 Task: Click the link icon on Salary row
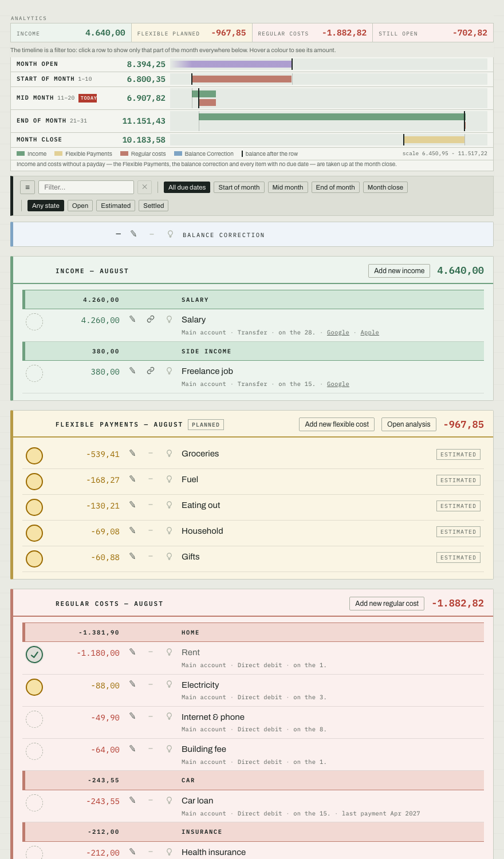pos(151,319)
